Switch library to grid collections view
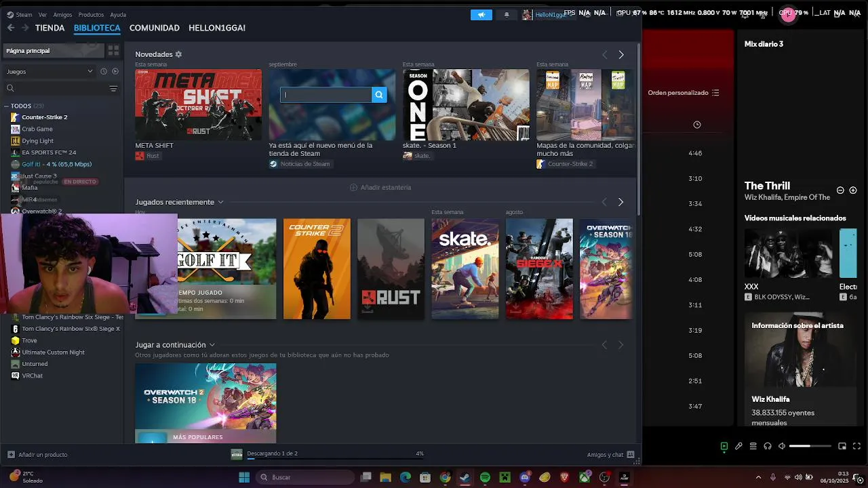 coord(113,51)
